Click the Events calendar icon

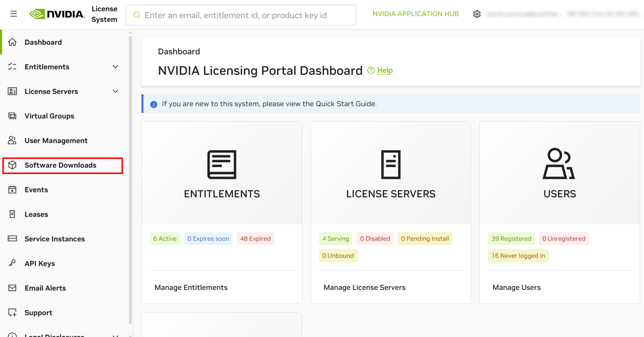[12, 189]
